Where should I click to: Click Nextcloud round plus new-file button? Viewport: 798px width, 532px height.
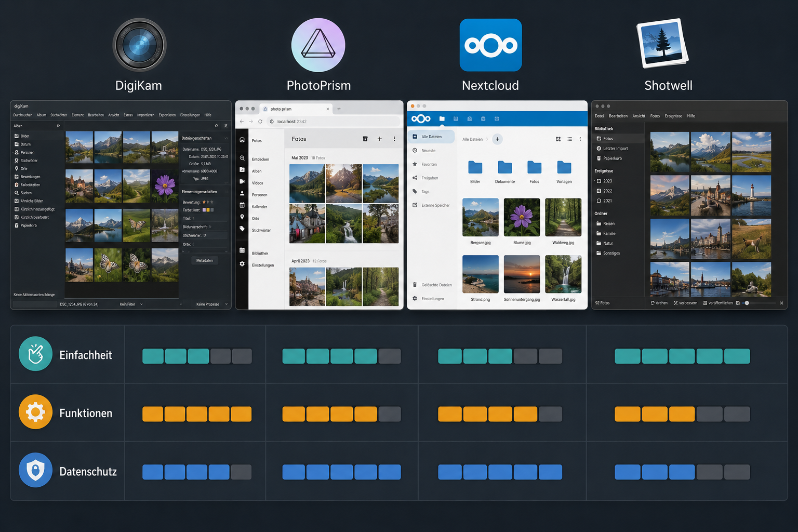click(x=497, y=139)
